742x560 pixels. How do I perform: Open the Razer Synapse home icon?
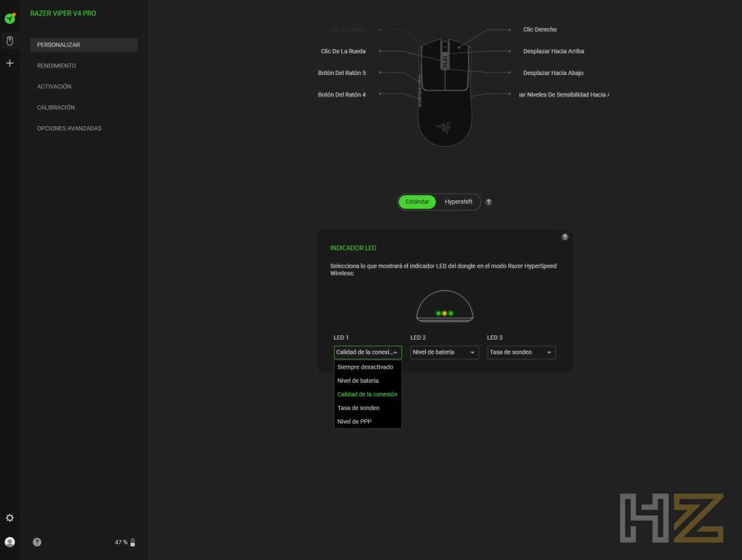tap(10, 19)
